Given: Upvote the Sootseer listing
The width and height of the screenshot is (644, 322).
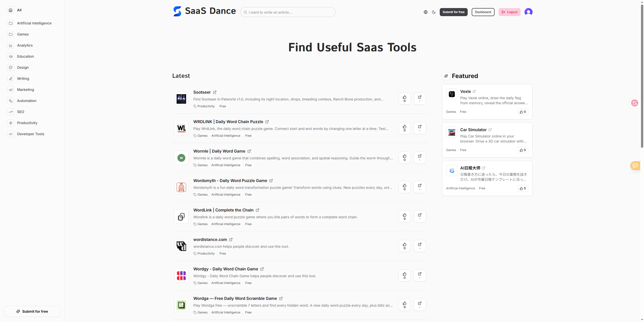Looking at the screenshot, I should 405,99.
